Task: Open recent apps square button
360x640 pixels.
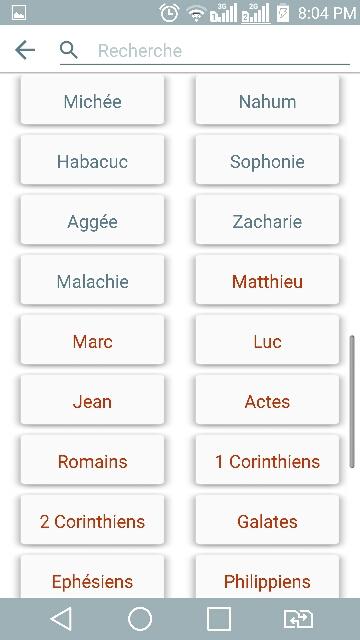Action: pyautogui.click(x=219, y=619)
